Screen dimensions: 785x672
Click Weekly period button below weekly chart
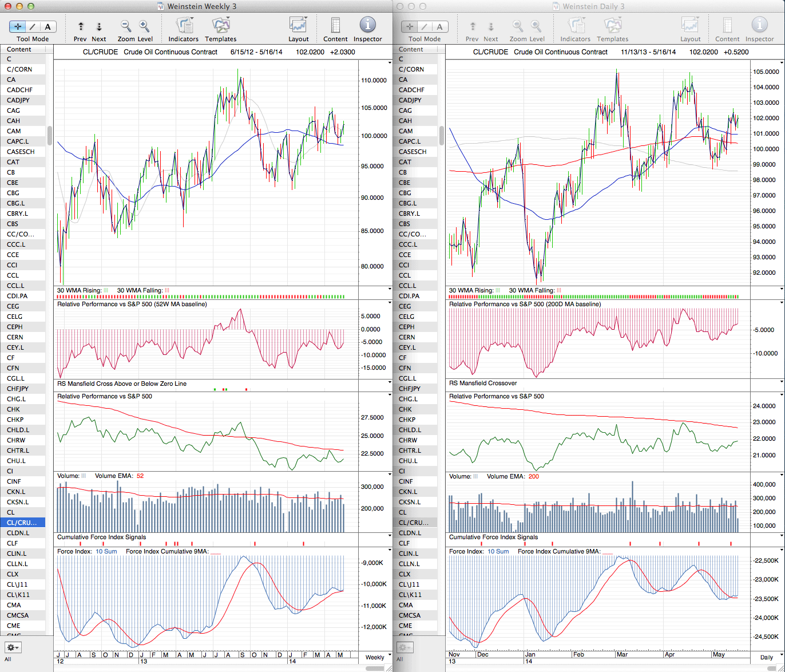[375, 657]
